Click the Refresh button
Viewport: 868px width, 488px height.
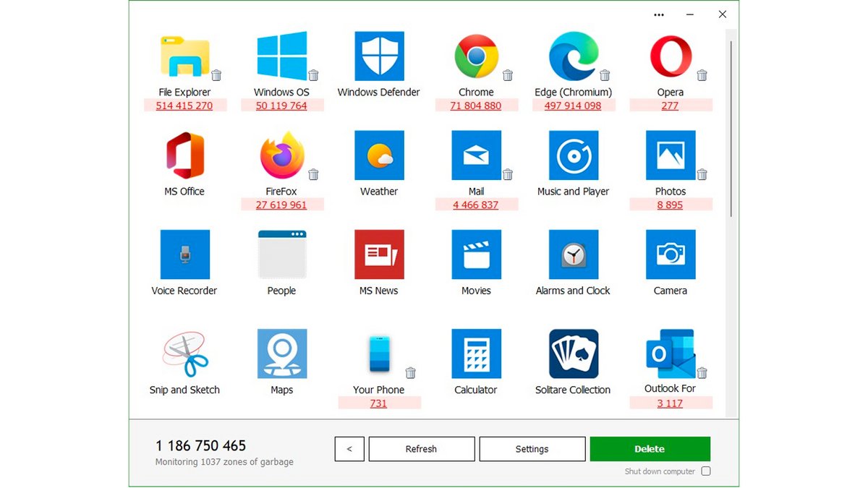coord(422,449)
